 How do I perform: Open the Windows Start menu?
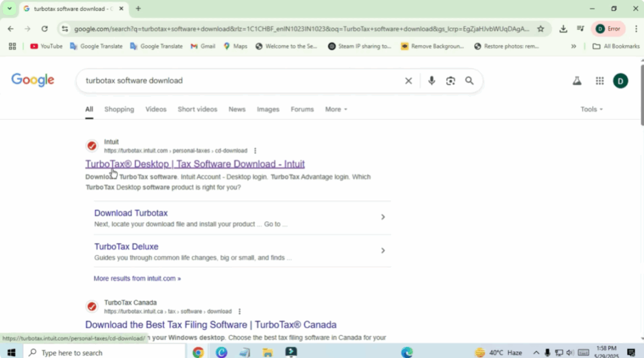11,352
